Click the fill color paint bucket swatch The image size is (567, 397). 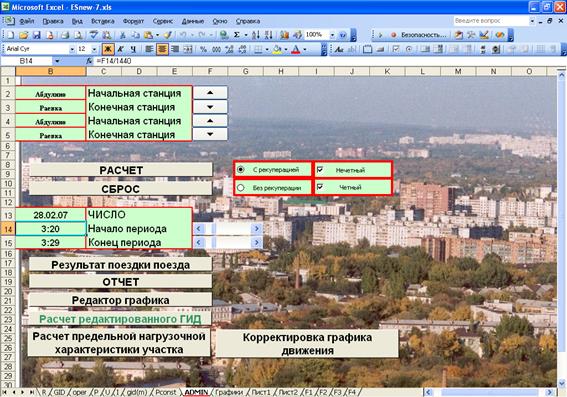[x=277, y=49]
